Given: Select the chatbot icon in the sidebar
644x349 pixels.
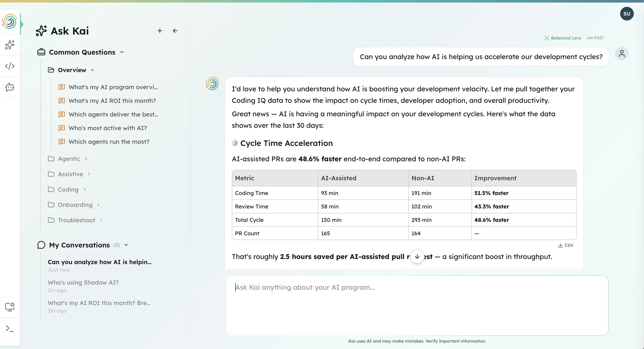Looking at the screenshot, I should [10, 87].
